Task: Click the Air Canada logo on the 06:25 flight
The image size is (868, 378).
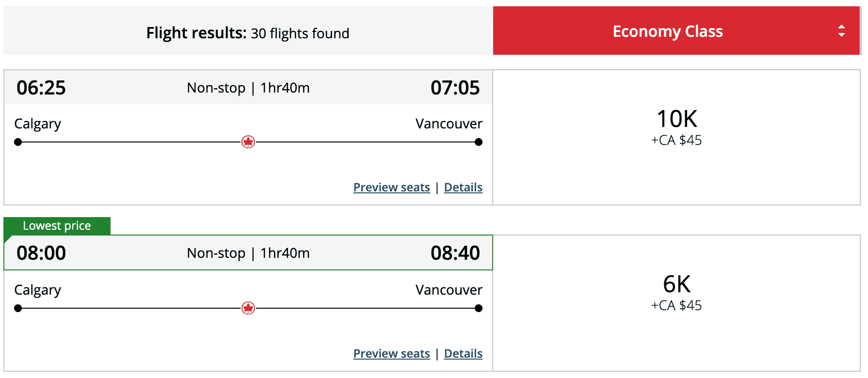Action: (248, 142)
